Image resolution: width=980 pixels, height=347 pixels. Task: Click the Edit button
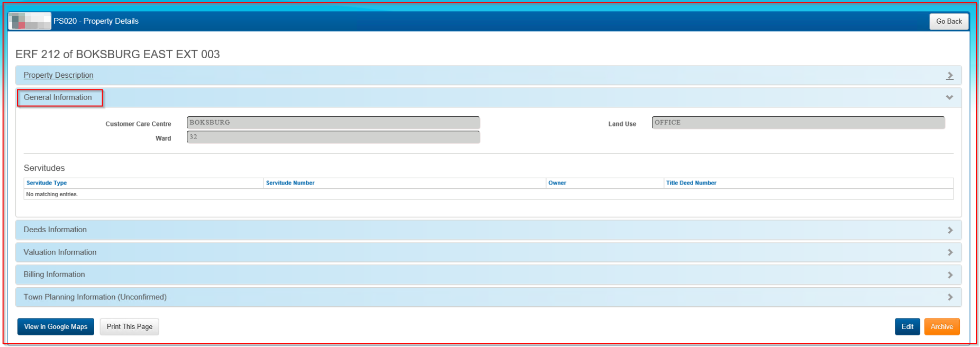tap(907, 327)
